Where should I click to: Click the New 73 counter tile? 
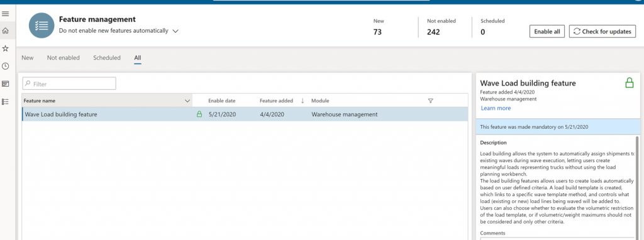click(x=378, y=27)
